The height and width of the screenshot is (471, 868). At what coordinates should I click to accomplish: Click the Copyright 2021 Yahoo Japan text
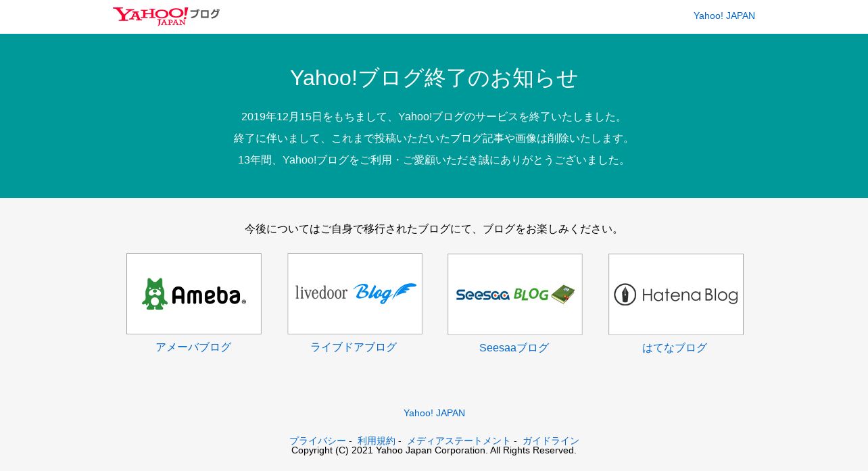pyautogui.click(x=434, y=451)
